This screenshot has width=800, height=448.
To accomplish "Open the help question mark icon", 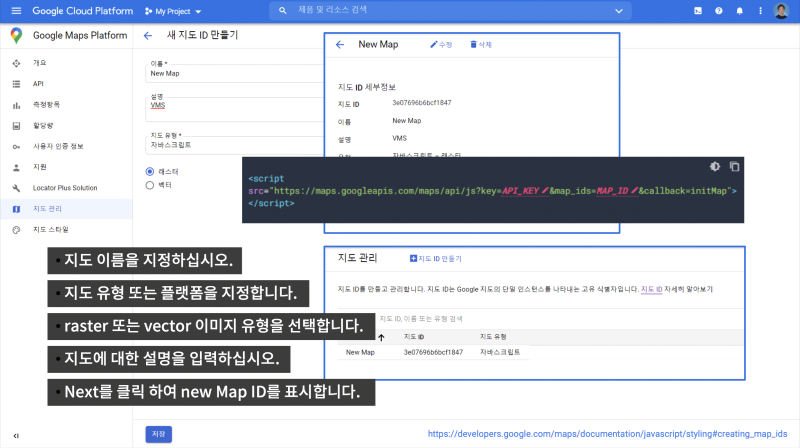I will [x=718, y=11].
